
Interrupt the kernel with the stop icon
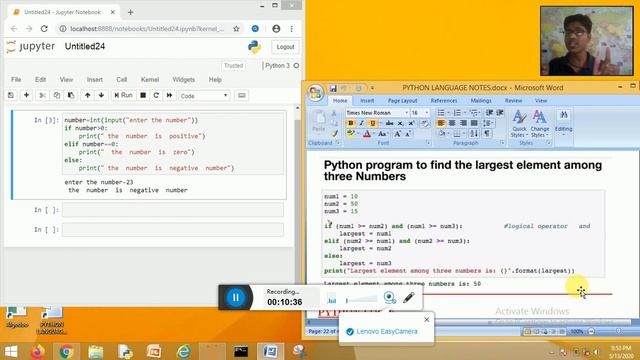click(x=143, y=96)
